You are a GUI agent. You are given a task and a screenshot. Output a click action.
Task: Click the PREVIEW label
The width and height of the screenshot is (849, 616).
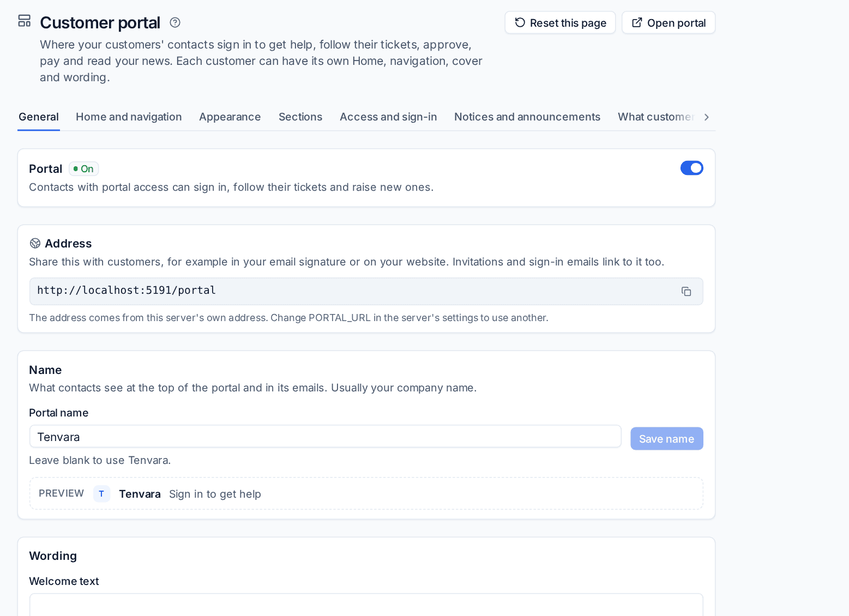tap(62, 493)
